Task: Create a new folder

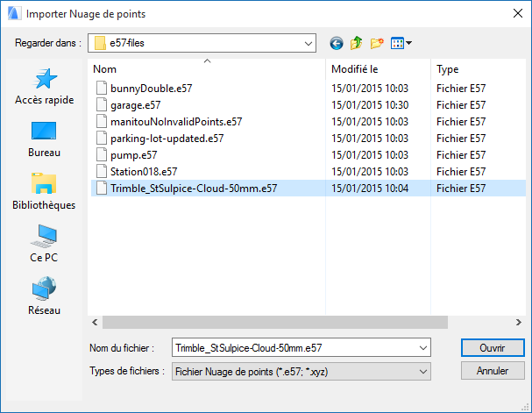Action: tap(377, 43)
